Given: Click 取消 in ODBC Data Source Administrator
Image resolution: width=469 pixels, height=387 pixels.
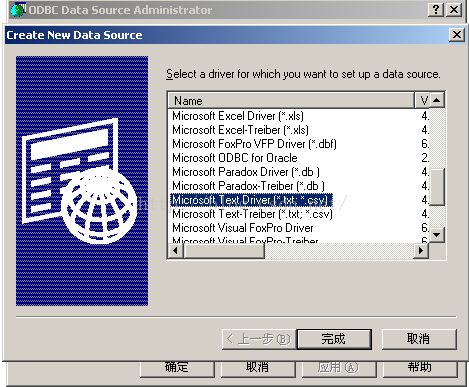Looking at the screenshot, I should coord(258,368).
